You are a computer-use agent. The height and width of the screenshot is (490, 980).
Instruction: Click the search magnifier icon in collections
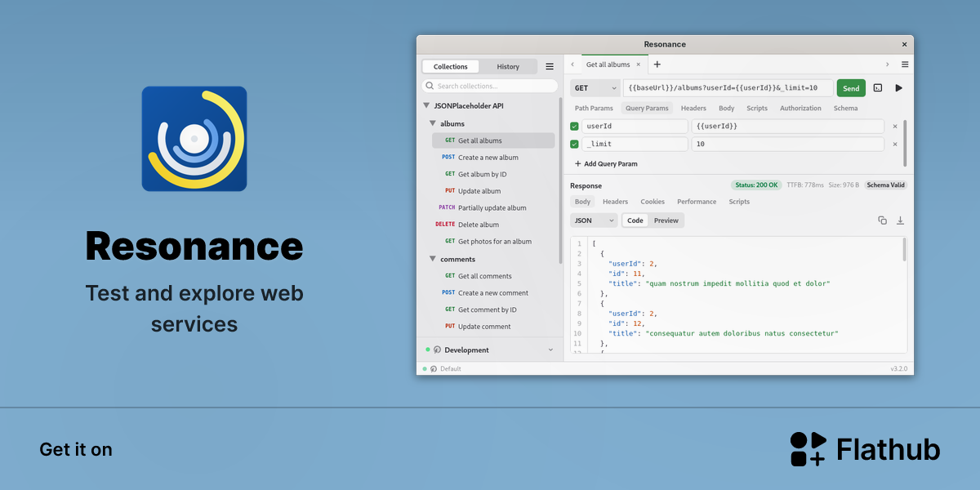[x=430, y=86]
